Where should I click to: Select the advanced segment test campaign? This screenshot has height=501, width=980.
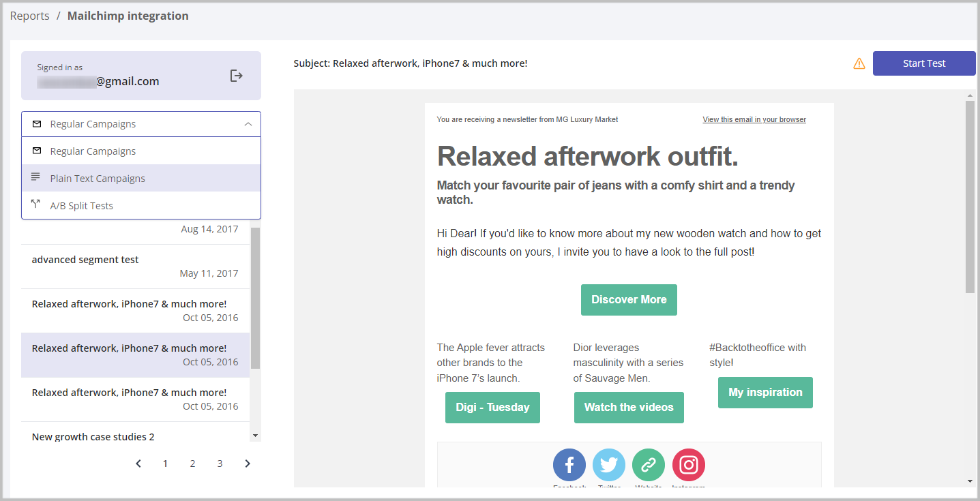(136, 267)
